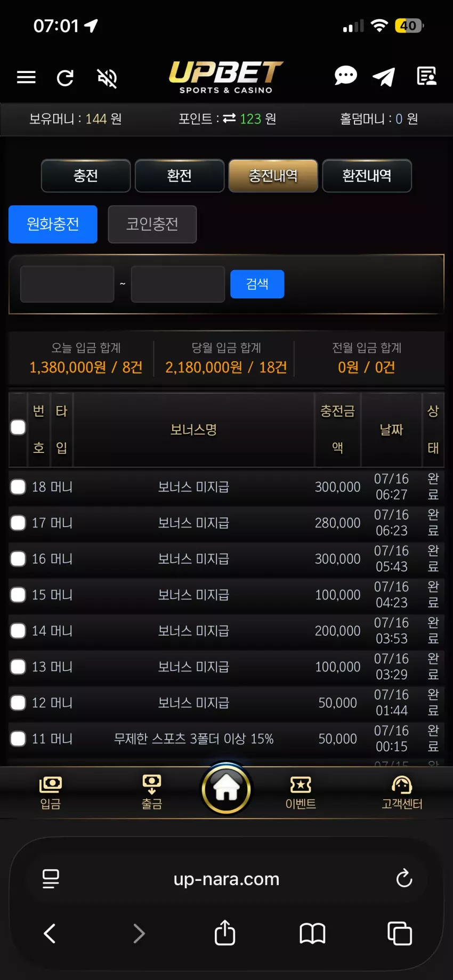Tap the refresh icon in the header
The image size is (453, 980).
coord(65,78)
